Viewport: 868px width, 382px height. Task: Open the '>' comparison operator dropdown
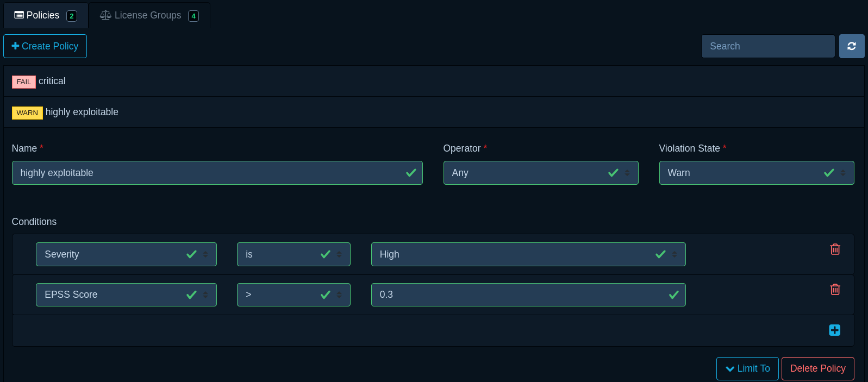(294, 295)
